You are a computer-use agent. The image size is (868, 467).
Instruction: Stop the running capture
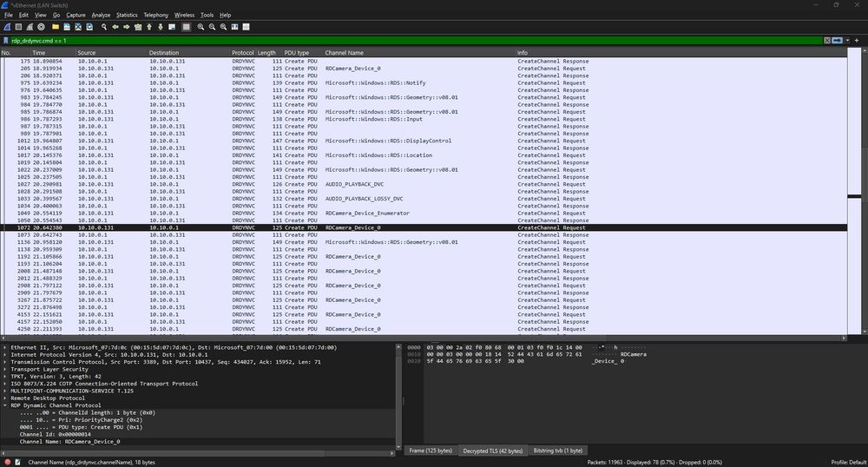18,27
